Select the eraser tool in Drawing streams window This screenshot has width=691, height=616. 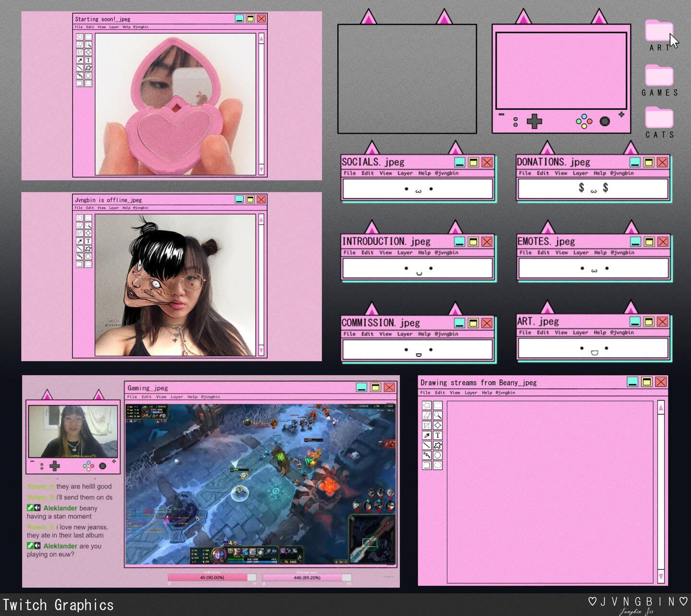point(427,416)
